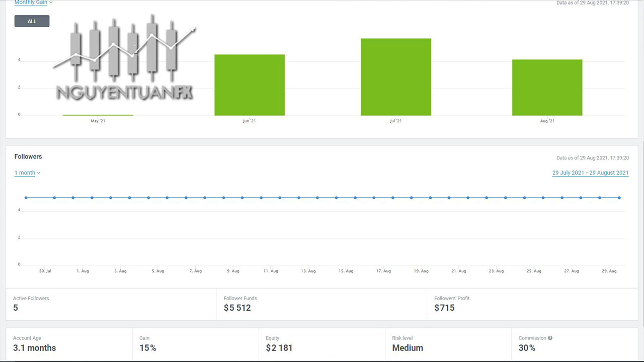Click the Follower Funds $5 512 value
Image resolution: width=644 pixels, height=362 pixels.
(x=237, y=308)
